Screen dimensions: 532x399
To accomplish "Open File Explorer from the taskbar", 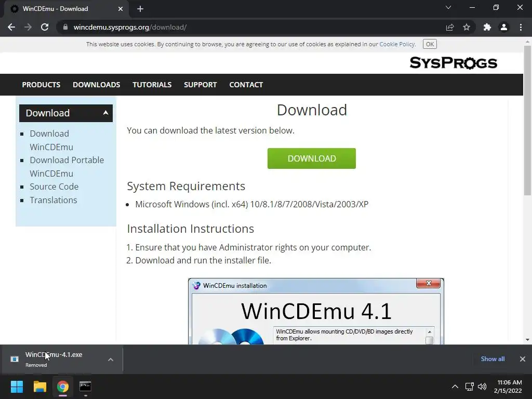I will point(39,387).
